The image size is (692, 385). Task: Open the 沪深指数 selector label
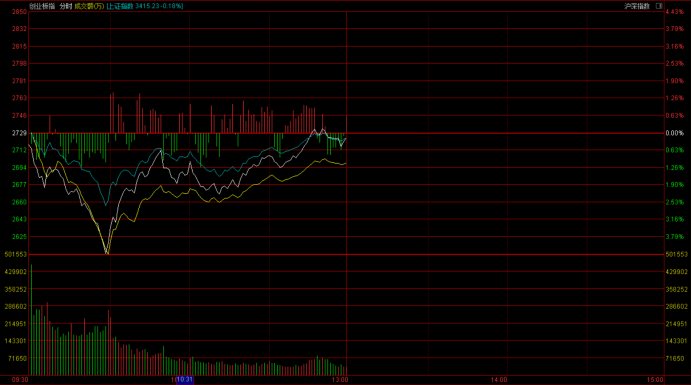coord(637,6)
